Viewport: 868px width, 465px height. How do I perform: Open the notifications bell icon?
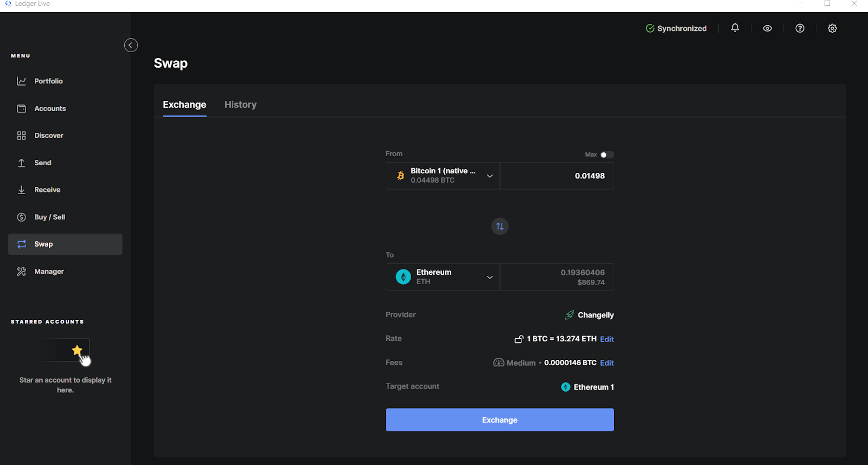735,28
